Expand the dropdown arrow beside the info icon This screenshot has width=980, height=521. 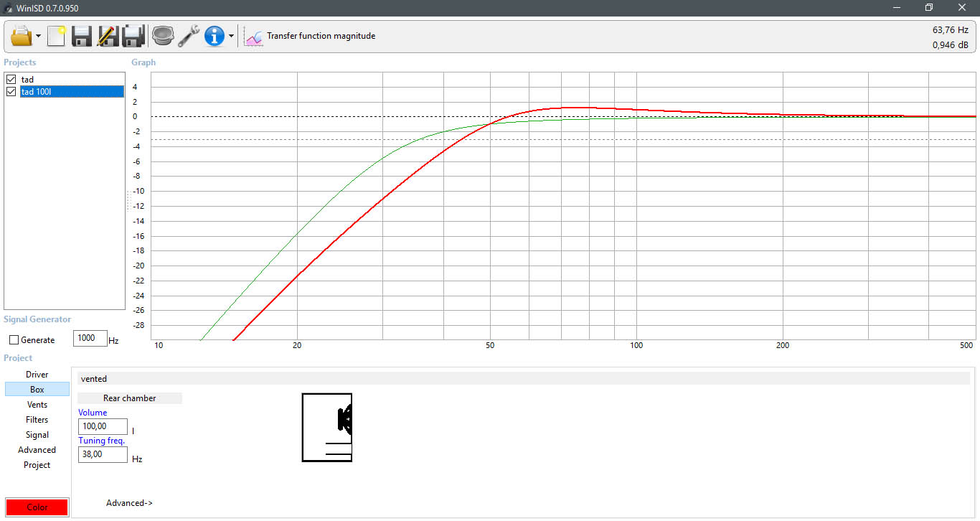[231, 36]
